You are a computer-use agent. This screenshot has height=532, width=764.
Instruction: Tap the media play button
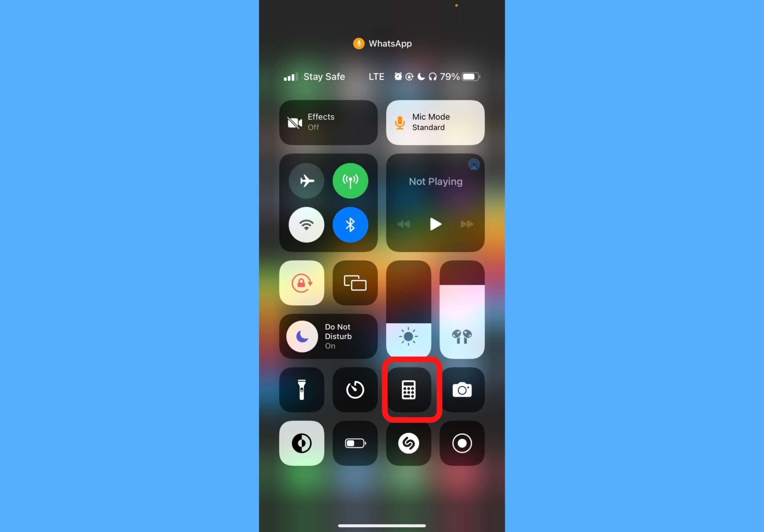435,224
